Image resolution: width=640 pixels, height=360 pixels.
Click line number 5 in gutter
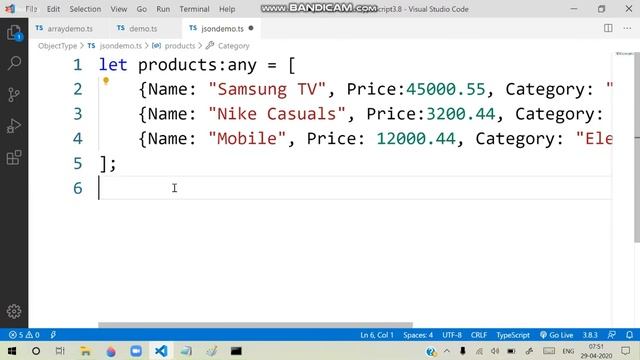click(x=78, y=163)
